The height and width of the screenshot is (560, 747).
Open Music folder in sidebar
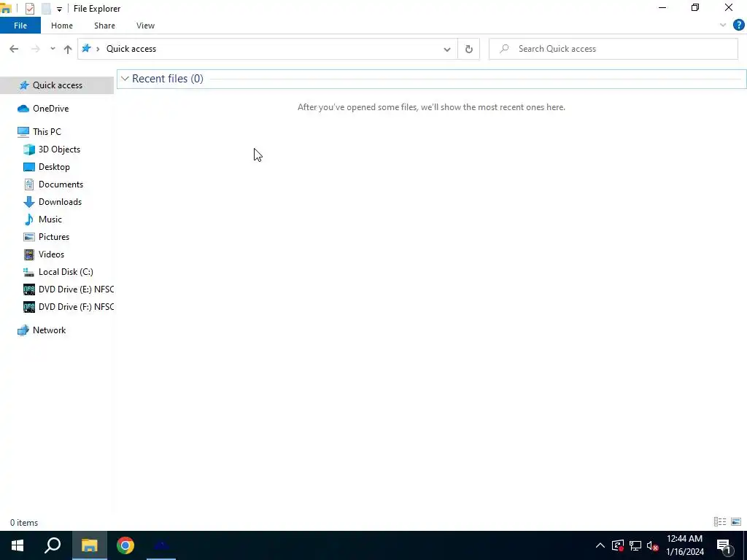(50, 219)
